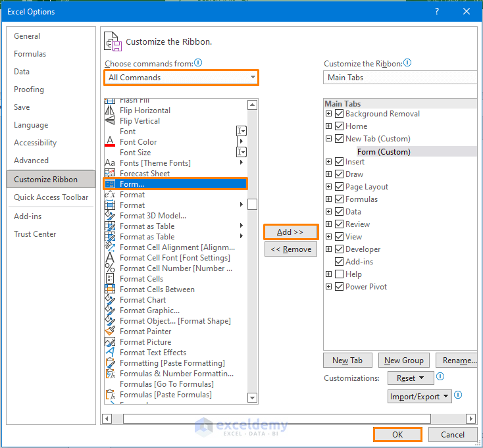Uncheck the Home tab checkbox

tap(339, 126)
